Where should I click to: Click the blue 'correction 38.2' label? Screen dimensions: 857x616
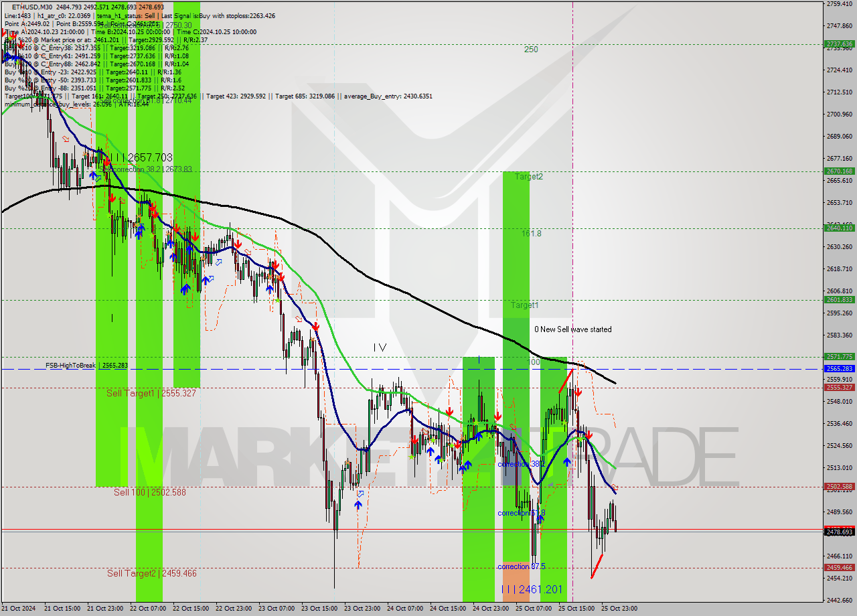522,464
